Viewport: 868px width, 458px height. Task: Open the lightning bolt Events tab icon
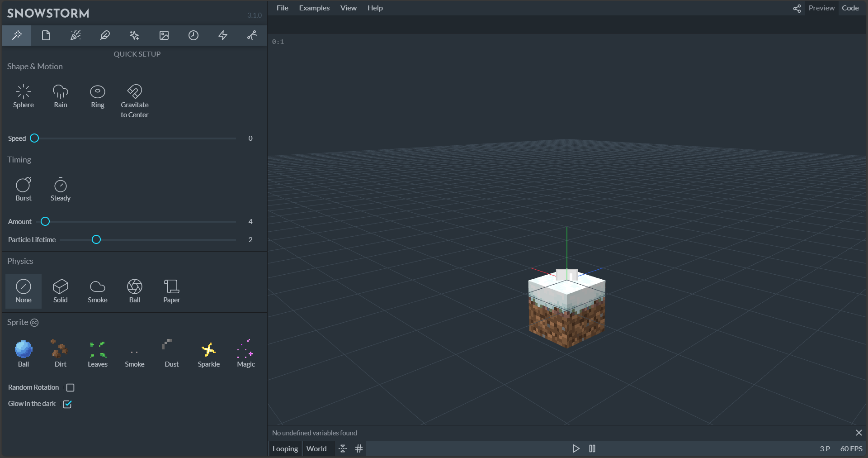(x=223, y=35)
